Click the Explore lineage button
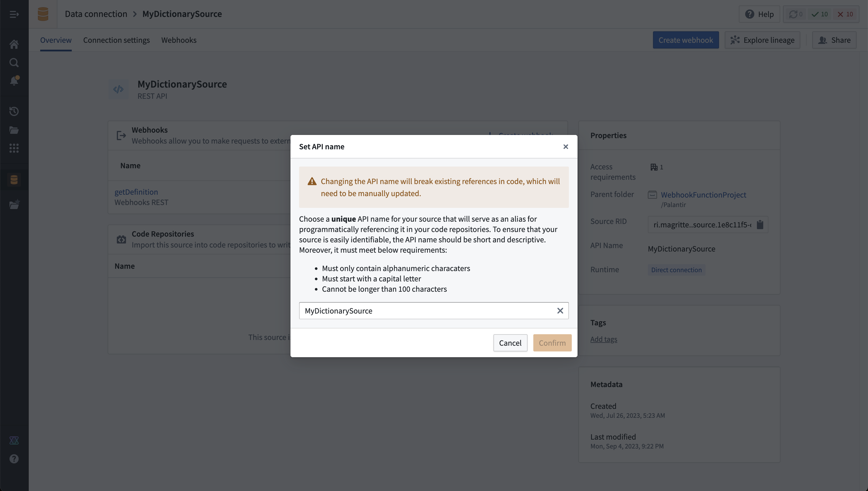 coord(762,40)
